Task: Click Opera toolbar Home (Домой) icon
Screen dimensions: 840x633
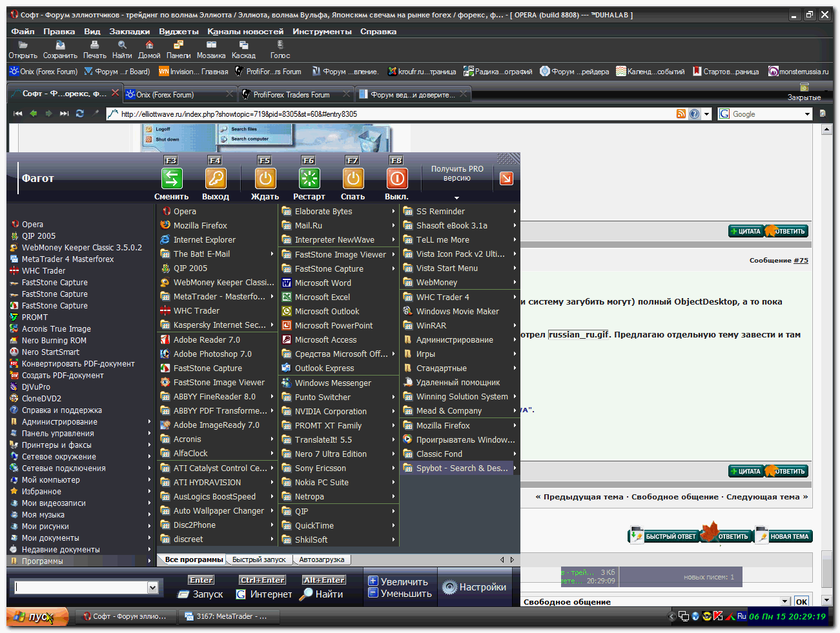Action: 149,45
